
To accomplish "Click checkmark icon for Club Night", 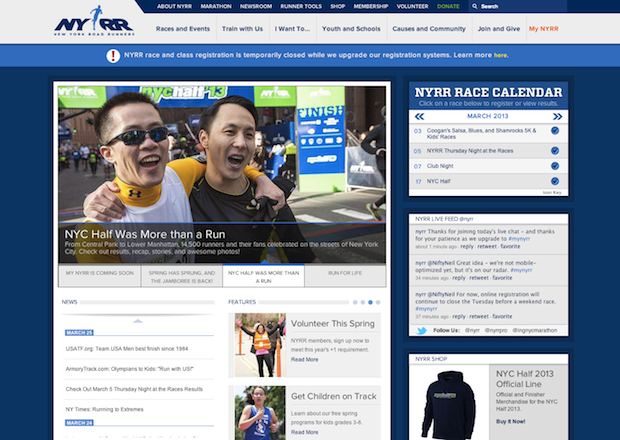I will [555, 166].
